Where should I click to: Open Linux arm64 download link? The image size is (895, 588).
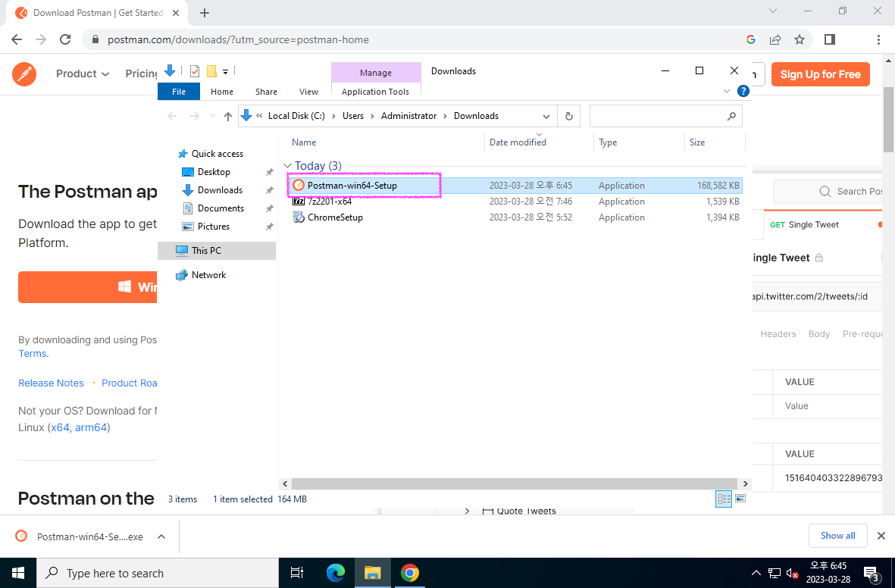click(x=91, y=427)
